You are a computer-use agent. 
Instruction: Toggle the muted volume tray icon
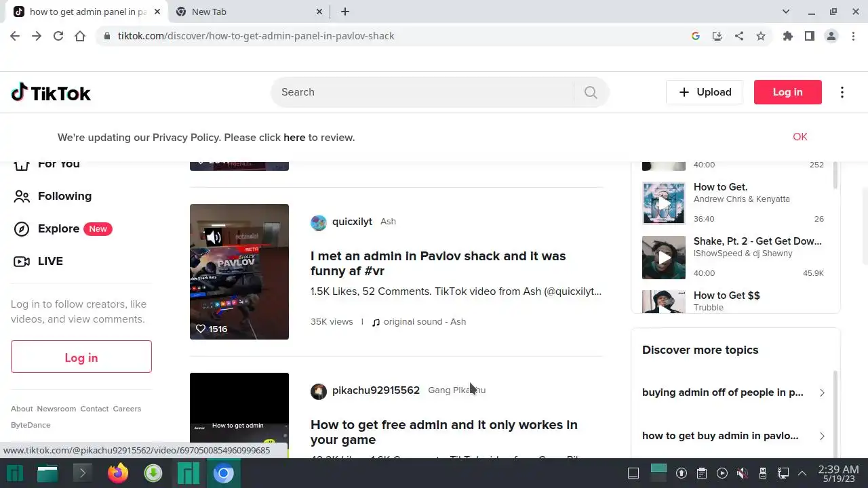(x=743, y=473)
